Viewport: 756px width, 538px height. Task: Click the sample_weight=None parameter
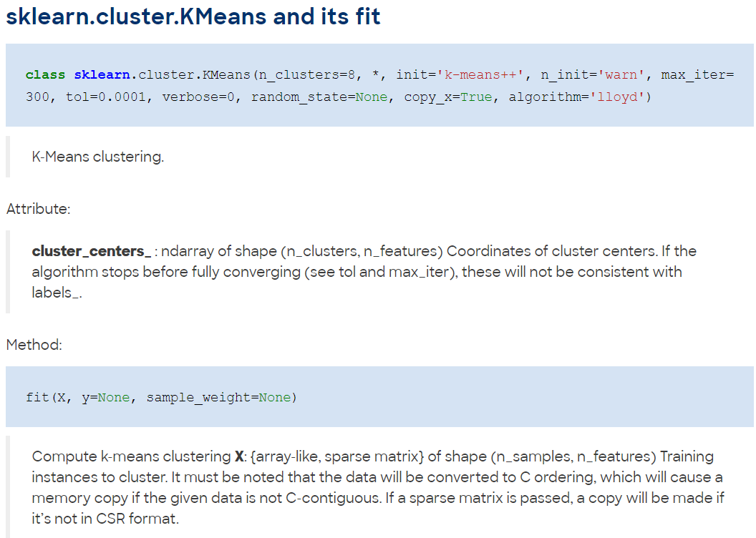[219, 398]
